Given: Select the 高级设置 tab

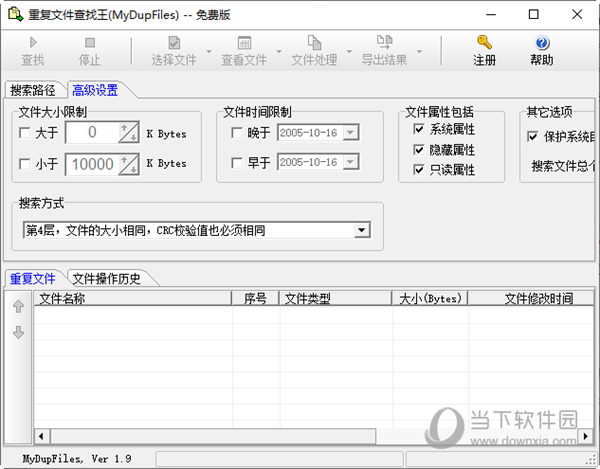Looking at the screenshot, I should (x=96, y=90).
